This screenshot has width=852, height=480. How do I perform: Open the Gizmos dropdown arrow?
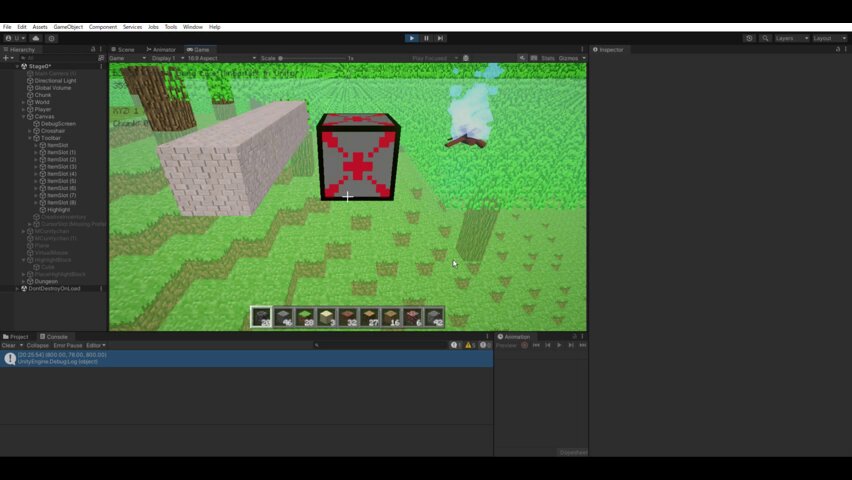(x=584, y=58)
